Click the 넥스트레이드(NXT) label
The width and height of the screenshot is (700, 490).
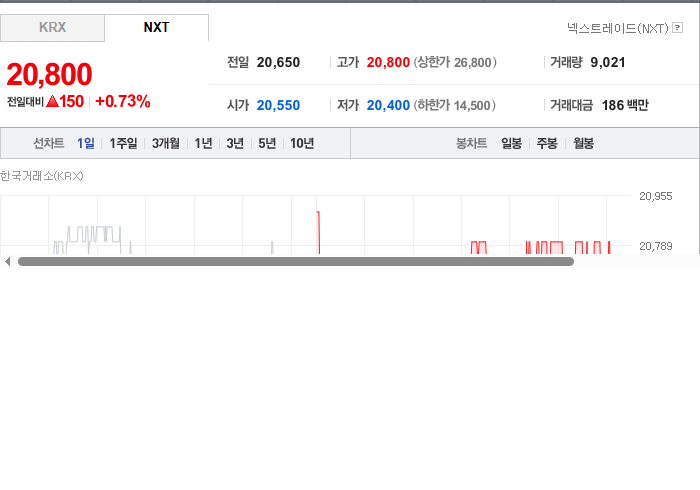click(618, 28)
